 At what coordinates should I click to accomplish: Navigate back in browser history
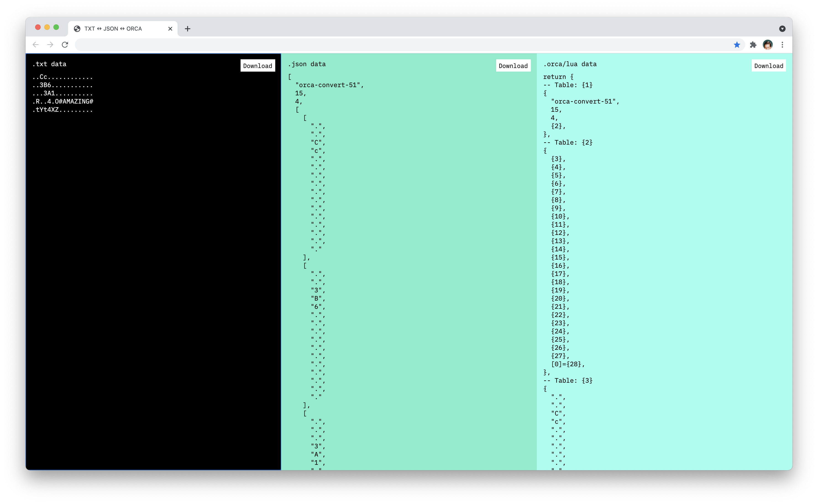click(x=35, y=44)
